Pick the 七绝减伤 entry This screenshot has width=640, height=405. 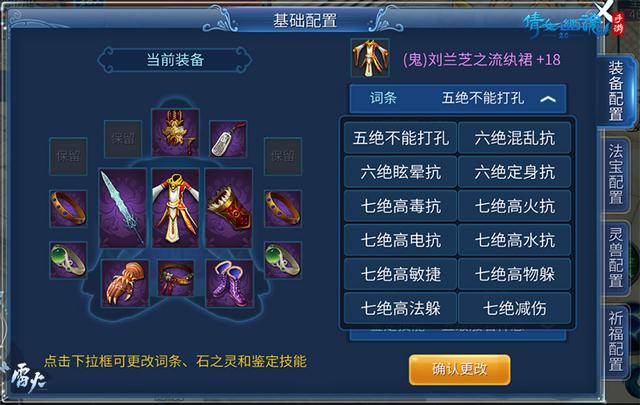tap(514, 308)
